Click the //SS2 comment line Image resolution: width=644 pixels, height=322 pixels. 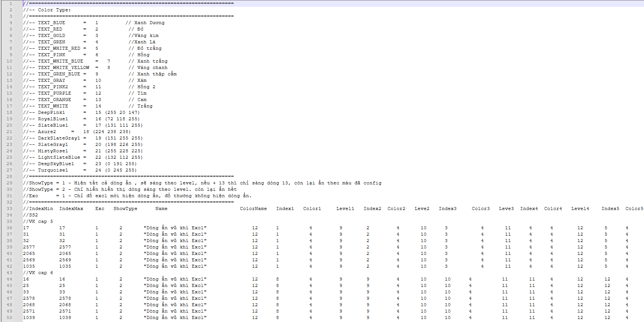click(x=31, y=215)
